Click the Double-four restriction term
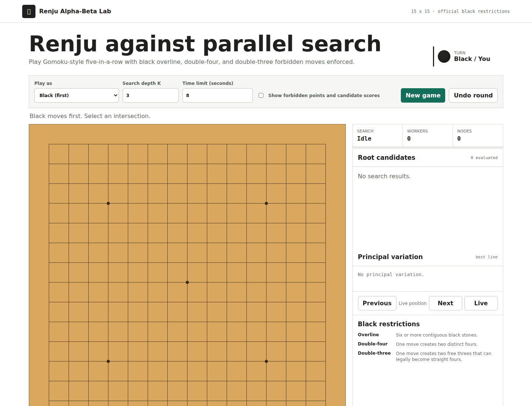This screenshot has width=532, height=406. [373, 344]
